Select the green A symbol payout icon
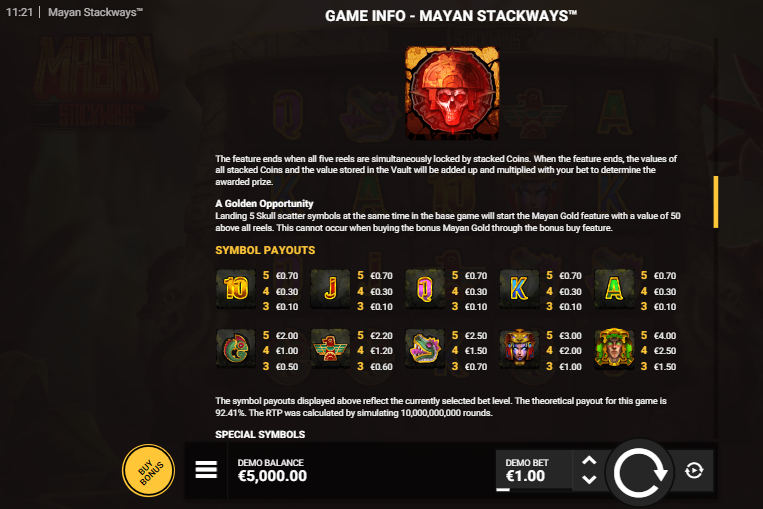Image resolution: width=763 pixels, height=509 pixels. tap(614, 289)
